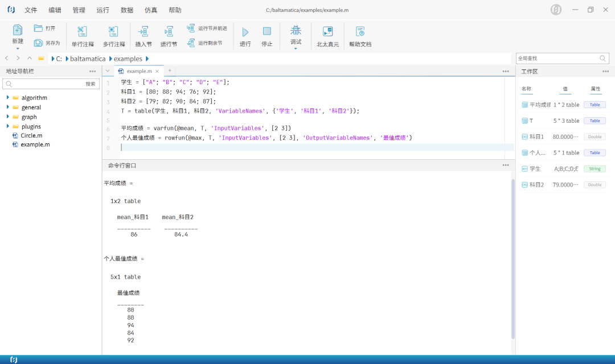Open the 新建 dropdown arrow
Viewport: 615px width, 364px height.
click(18, 49)
